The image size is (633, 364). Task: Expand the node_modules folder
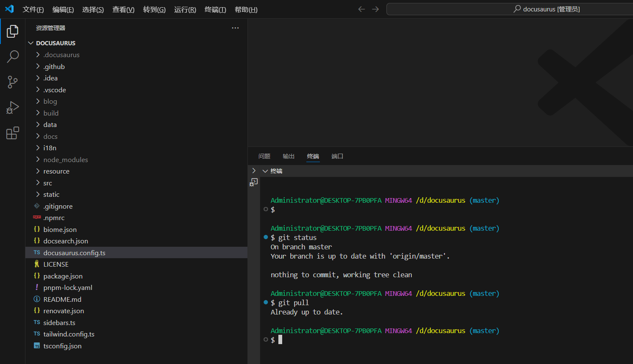click(38, 160)
